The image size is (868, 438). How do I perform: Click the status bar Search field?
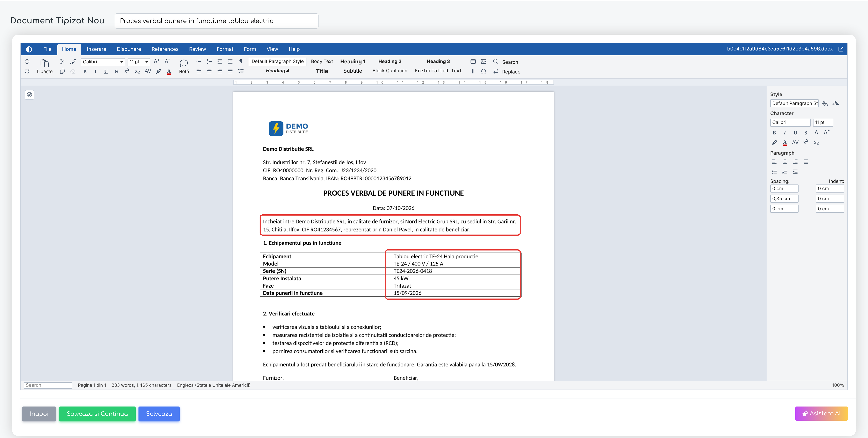(x=48, y=385)
